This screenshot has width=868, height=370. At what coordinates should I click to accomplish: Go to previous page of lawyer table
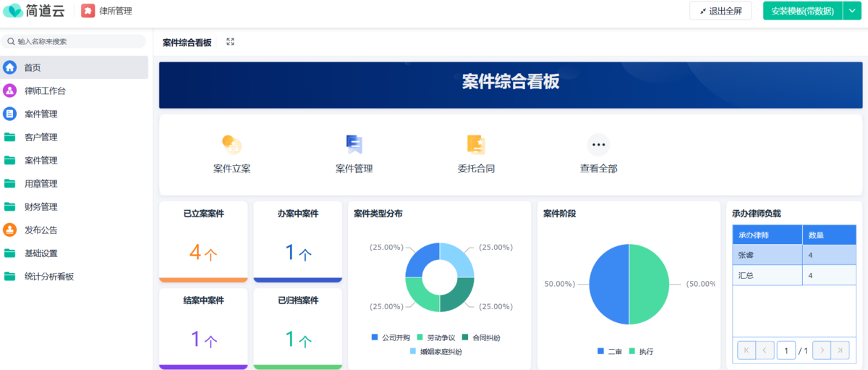(765, 350)
